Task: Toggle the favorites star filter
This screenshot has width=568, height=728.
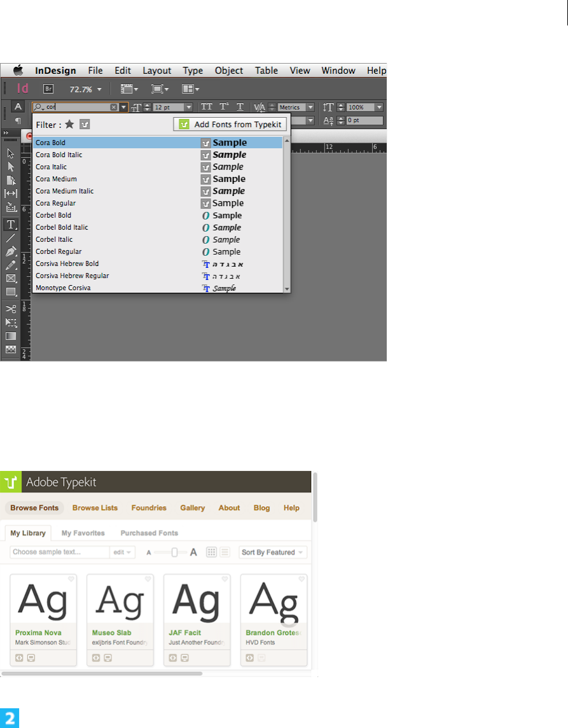Action: coord(69,124)
